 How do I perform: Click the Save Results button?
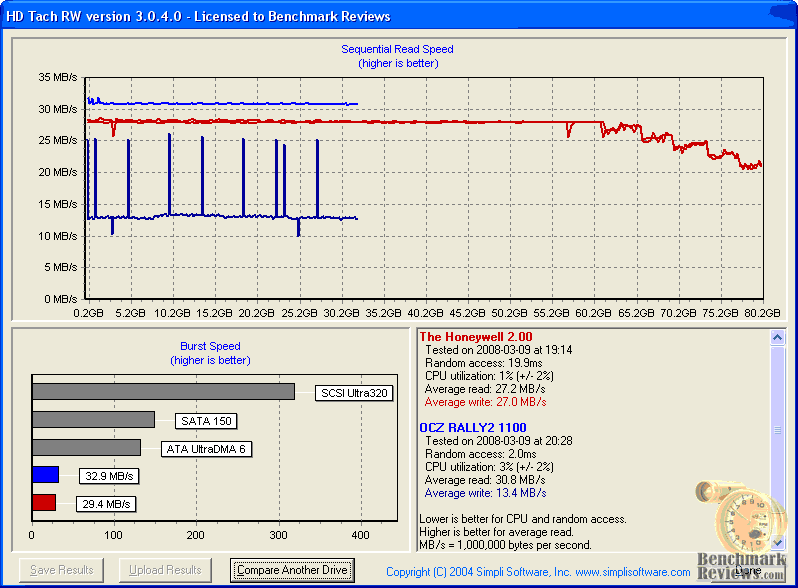[62, 570]
